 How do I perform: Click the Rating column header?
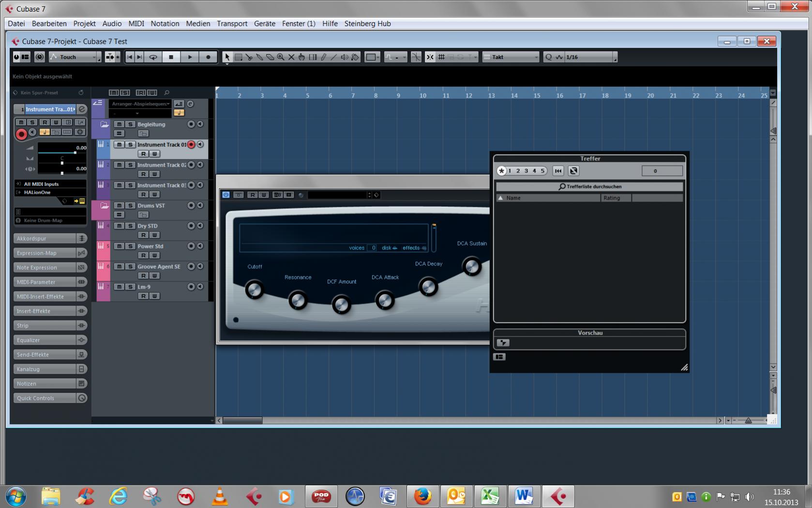[616, 198]
